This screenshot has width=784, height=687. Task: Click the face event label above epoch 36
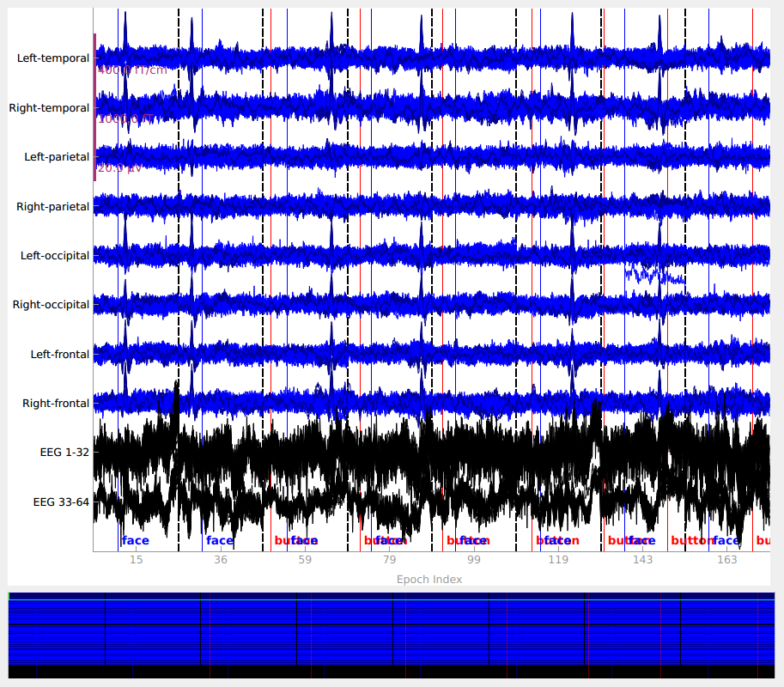coord(220,541)
